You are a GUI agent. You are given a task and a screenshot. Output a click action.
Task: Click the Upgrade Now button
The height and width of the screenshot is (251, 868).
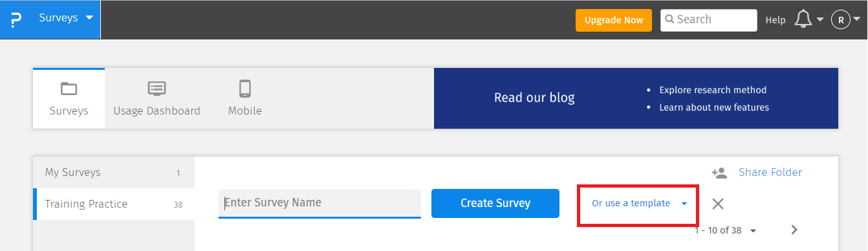pyautogui.click(x=614, y=20)
